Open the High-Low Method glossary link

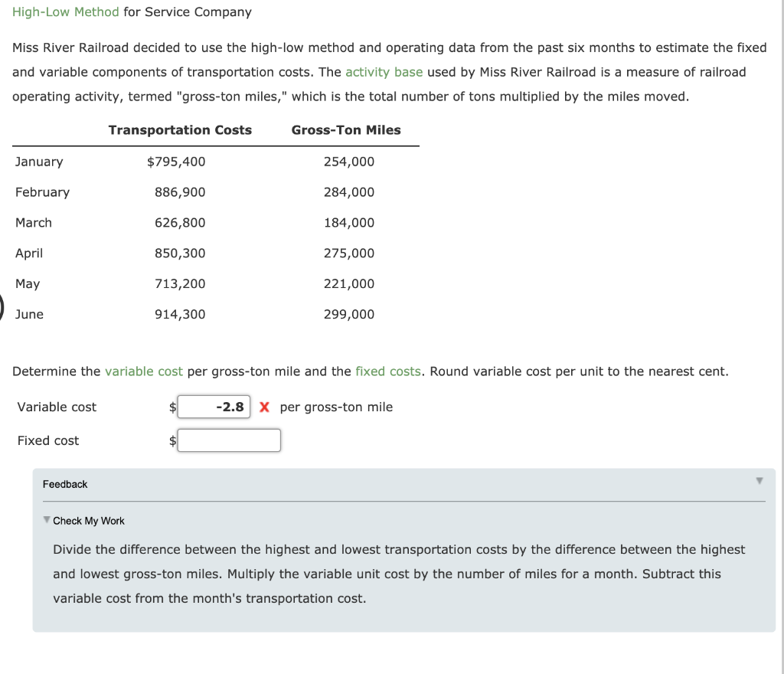click(x=66, y=12)
